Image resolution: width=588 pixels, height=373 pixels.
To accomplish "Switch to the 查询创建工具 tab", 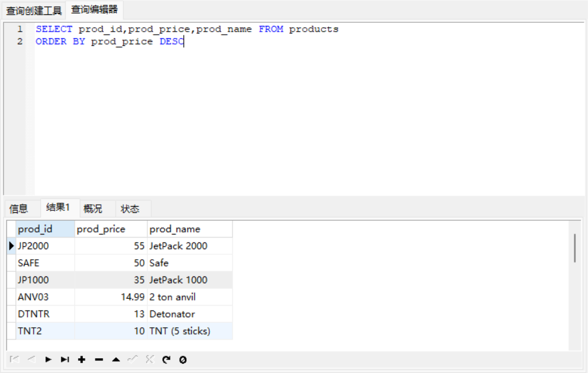I will [x=34, y=11].
